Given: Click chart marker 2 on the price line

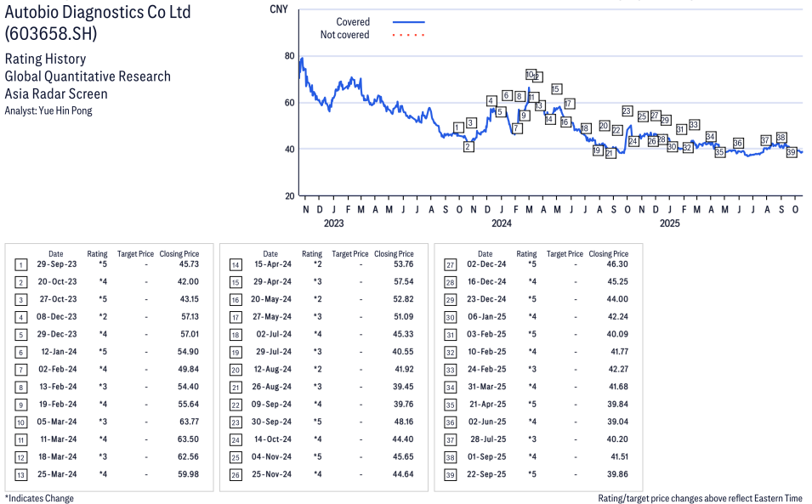Looking at the screenshot, I should pos(468,147).
